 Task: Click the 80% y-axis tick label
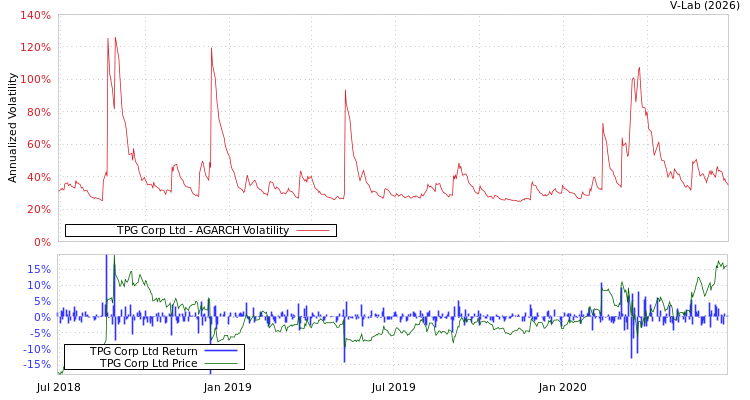38,112
